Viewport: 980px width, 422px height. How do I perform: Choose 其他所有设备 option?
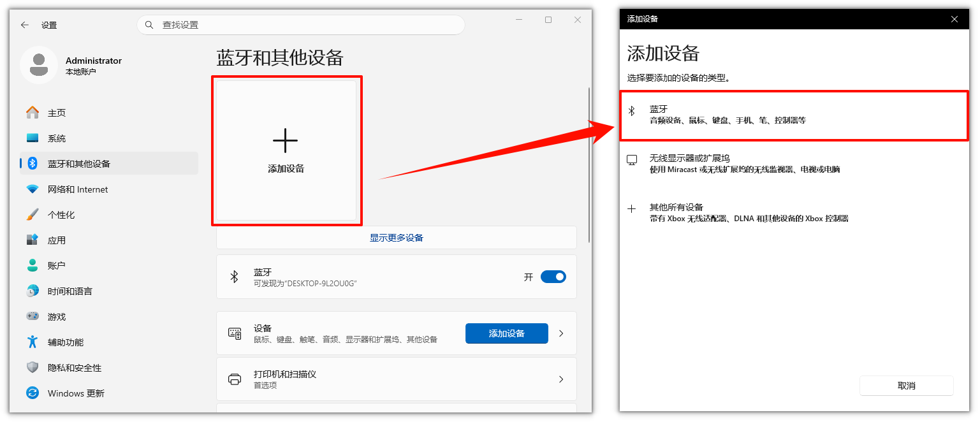coord(794,213)
